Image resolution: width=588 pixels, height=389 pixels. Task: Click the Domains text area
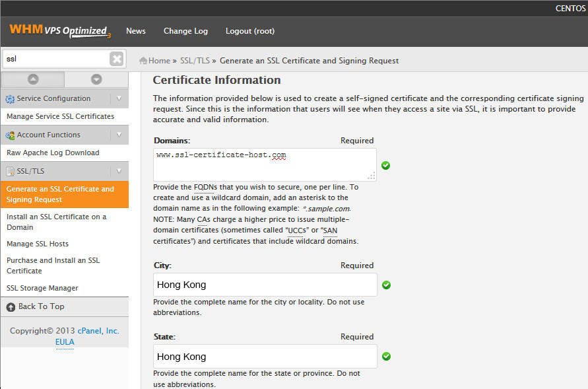(264, 164)
